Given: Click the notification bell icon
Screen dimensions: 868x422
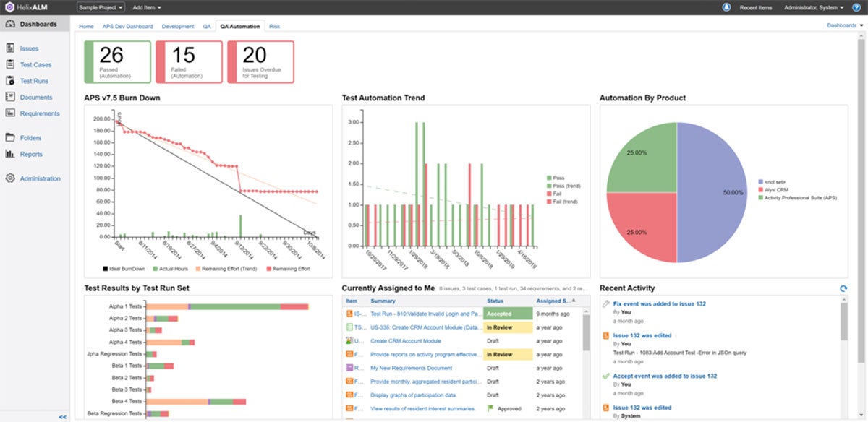Looking at the screenshot, I should 726,7.
